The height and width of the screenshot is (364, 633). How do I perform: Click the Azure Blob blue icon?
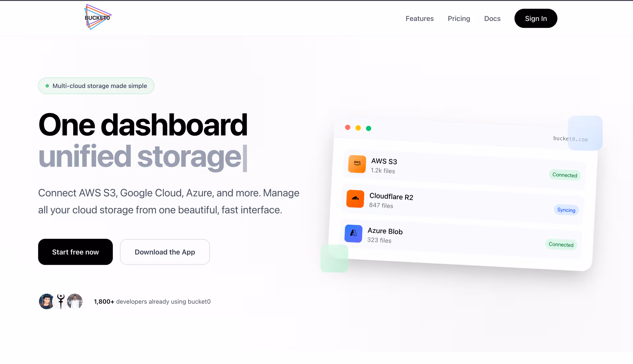pos(353,233)
